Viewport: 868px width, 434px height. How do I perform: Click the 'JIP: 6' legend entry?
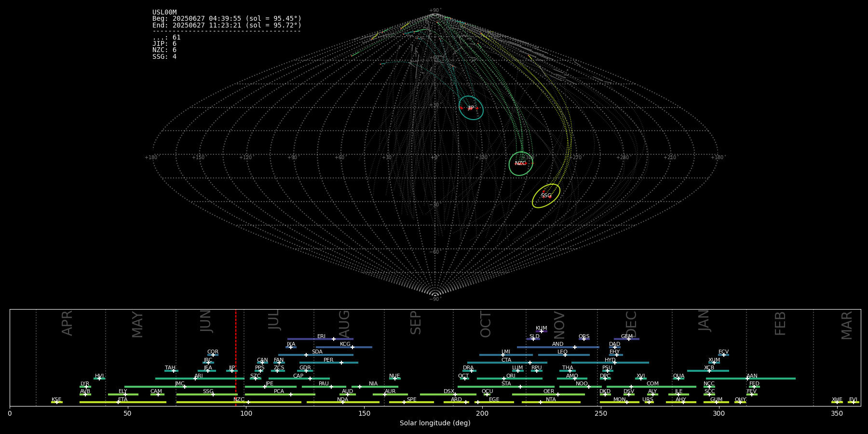[x=164, y=44]
